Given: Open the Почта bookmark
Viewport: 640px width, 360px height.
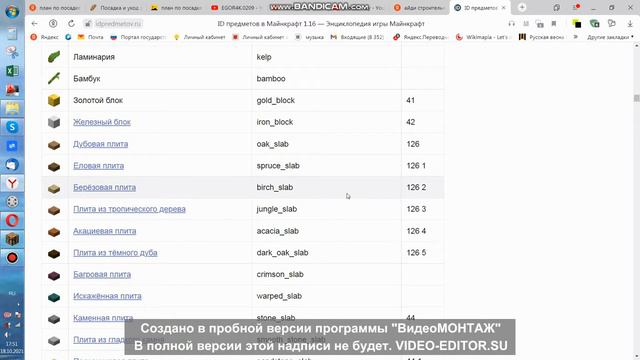Looking at the screenshot, I should point(91,37).
